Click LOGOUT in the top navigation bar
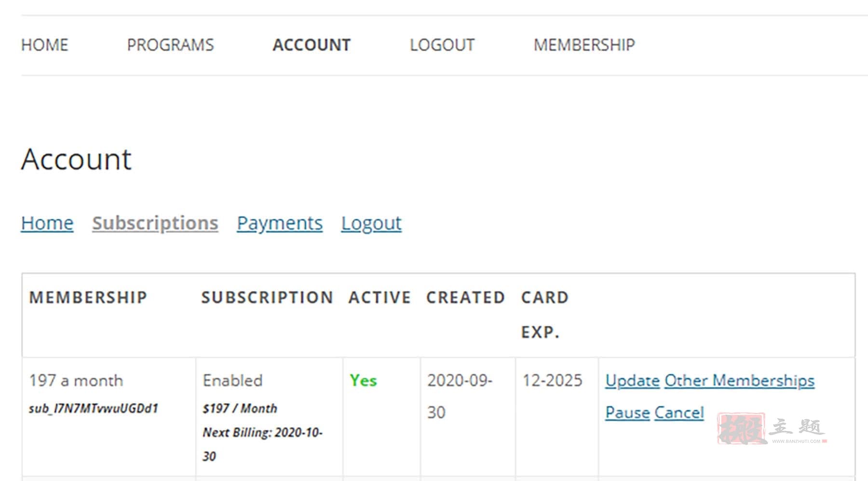Image resolution: width=868 pixels, height=481 pixels. pyautogui.click(x=442, y=45)
